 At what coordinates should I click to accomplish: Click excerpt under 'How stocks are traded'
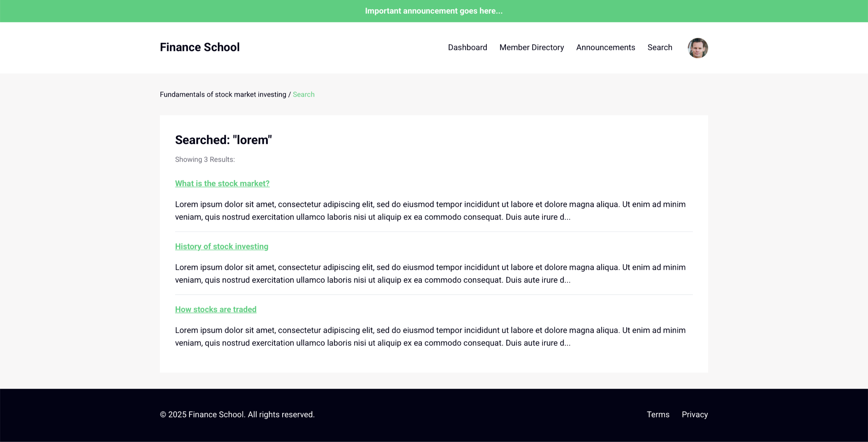coord(430,337)
